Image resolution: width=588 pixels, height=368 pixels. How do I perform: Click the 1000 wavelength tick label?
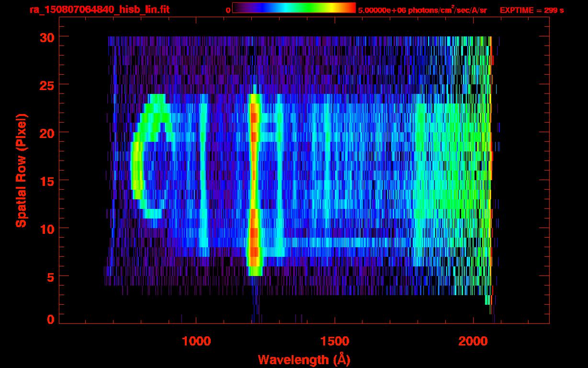(196, 341)
